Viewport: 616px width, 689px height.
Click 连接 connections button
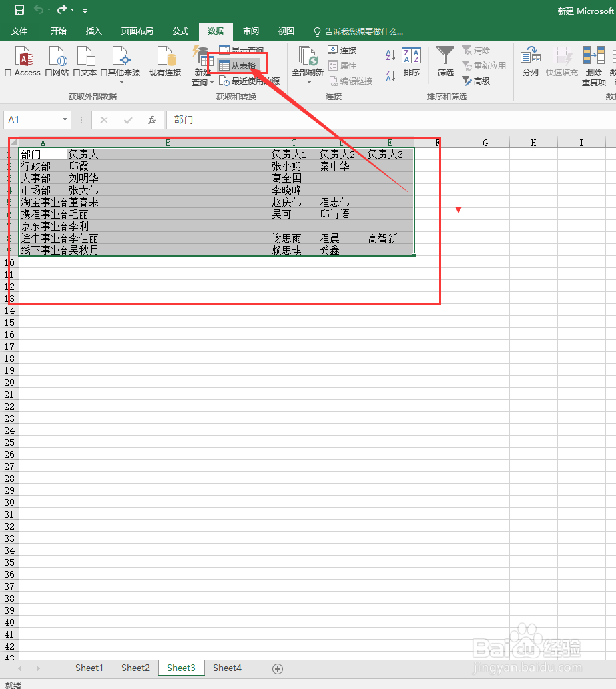(x=342, y=50)
